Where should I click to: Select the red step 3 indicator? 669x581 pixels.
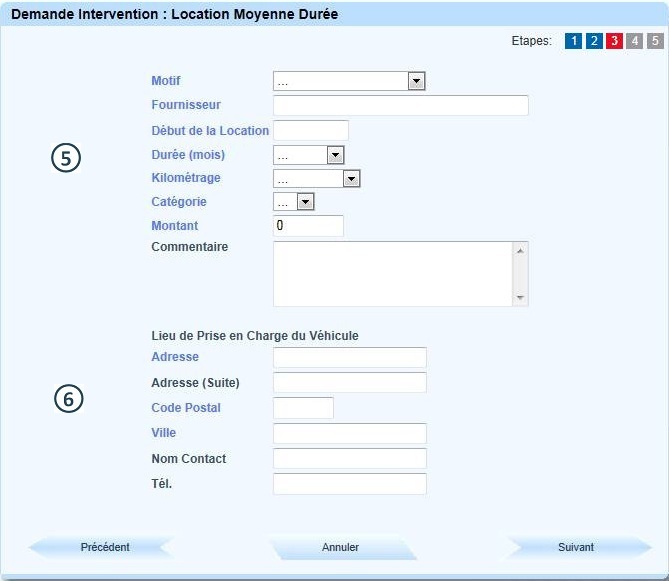pyautogui.click(x=614, y=41)
